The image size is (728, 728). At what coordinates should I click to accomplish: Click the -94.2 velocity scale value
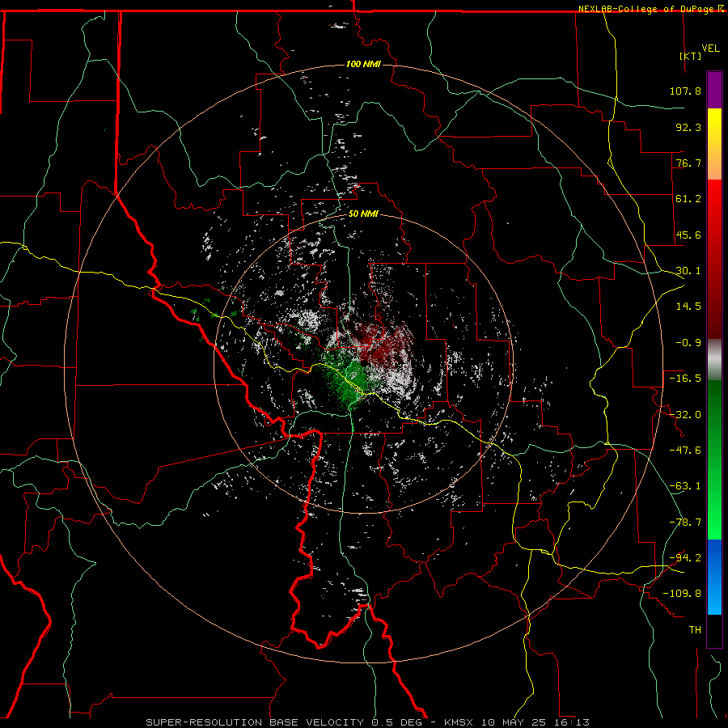coord(685,558)
